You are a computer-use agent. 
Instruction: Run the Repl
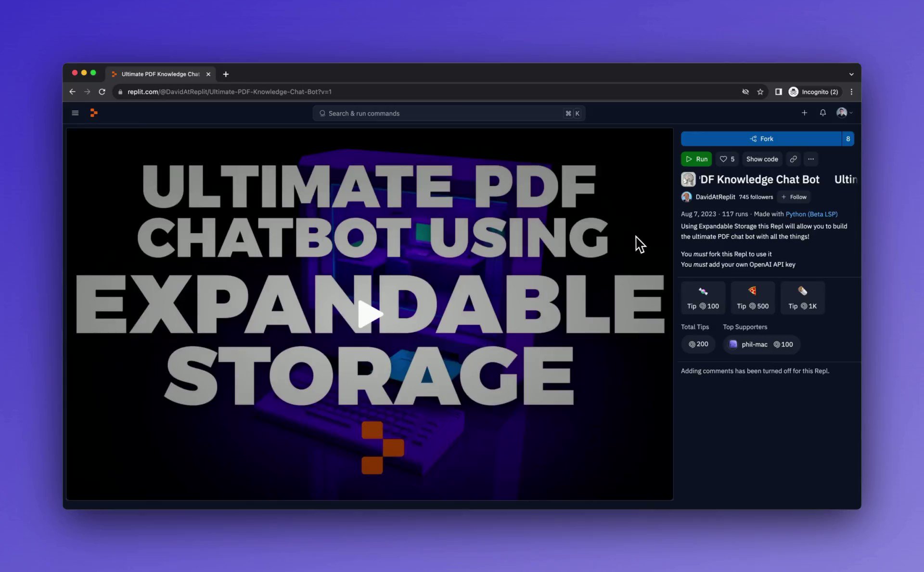(696, 159)
